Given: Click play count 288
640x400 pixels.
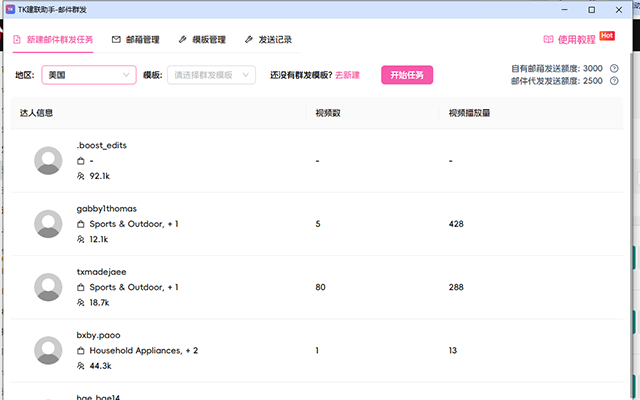Looking at the screenshot, I should pyautogui.click(x=456, y=287).
